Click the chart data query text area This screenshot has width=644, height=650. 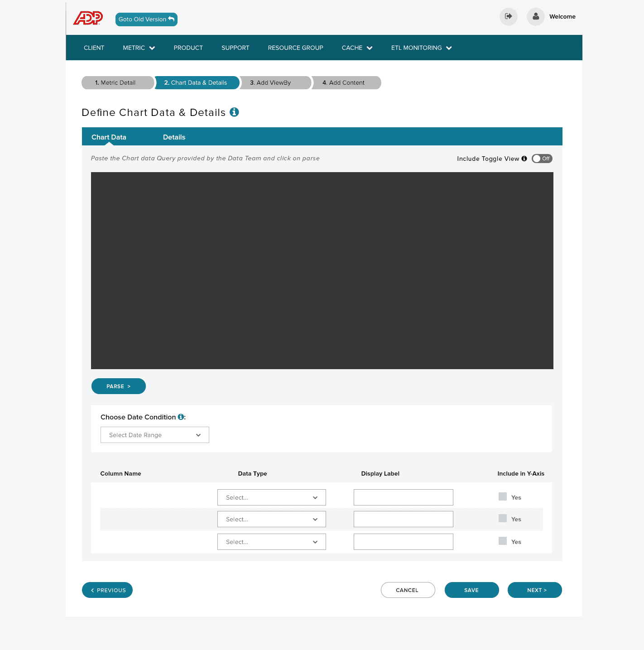[322, 270]
